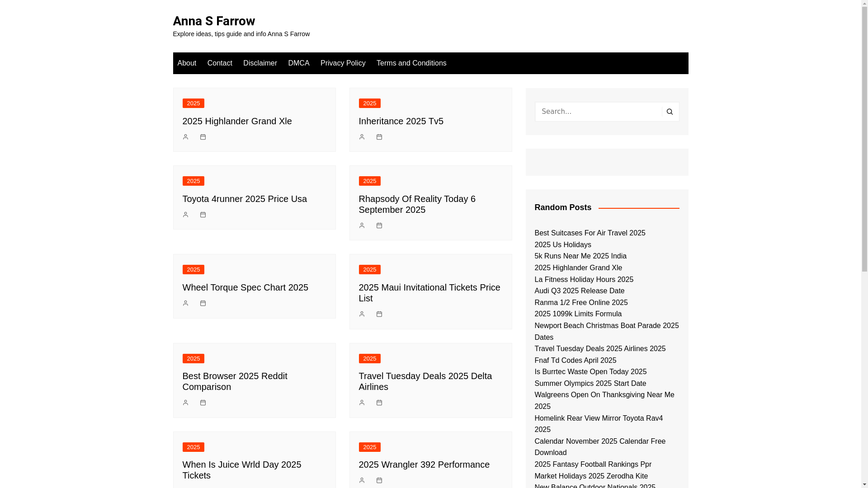This screenshot has height=488, width=868.
Task: Click calendar icon under 2025 Wrangler 392 Performance
Action: [x=379, y=480]
